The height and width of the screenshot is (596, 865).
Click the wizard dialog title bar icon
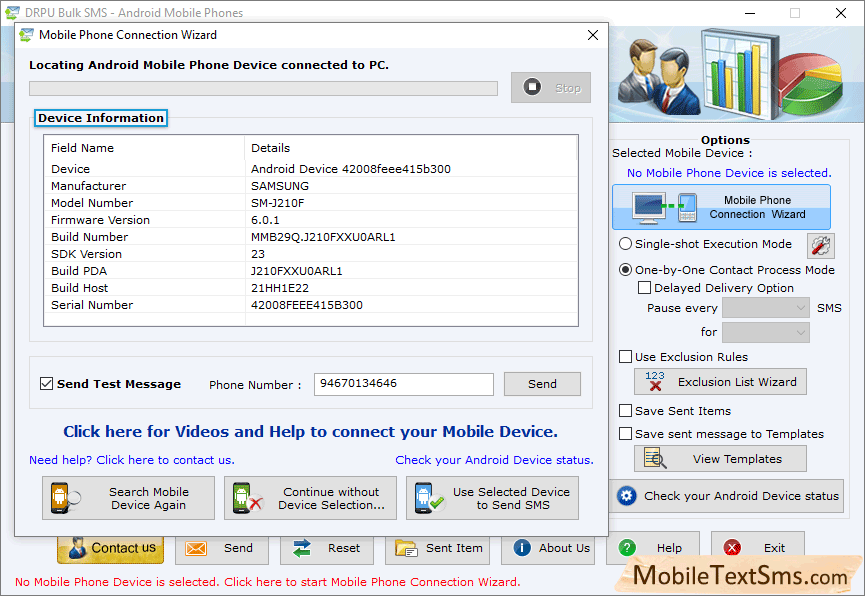pos(26,35)
